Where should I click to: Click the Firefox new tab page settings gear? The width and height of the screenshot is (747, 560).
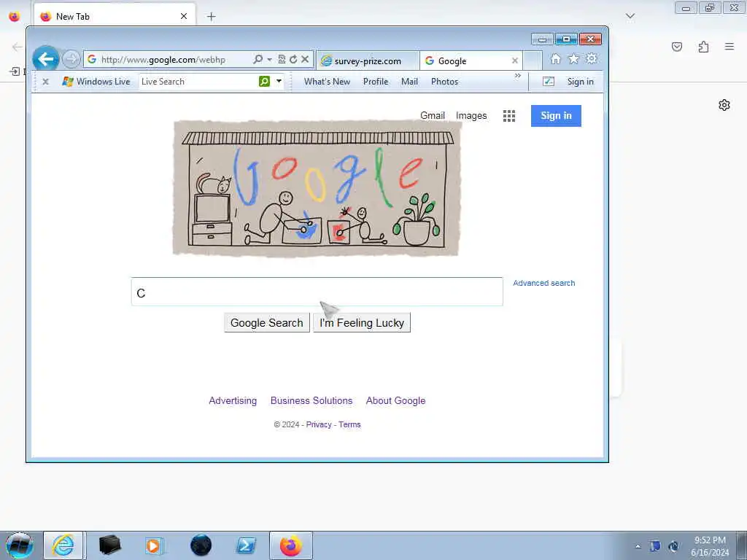coord(724,105)
